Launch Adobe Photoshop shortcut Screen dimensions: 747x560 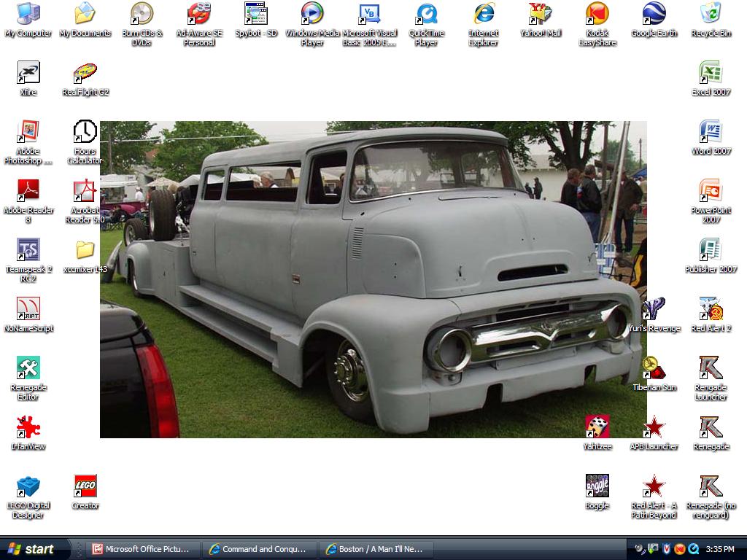click(x=28, y=132)
